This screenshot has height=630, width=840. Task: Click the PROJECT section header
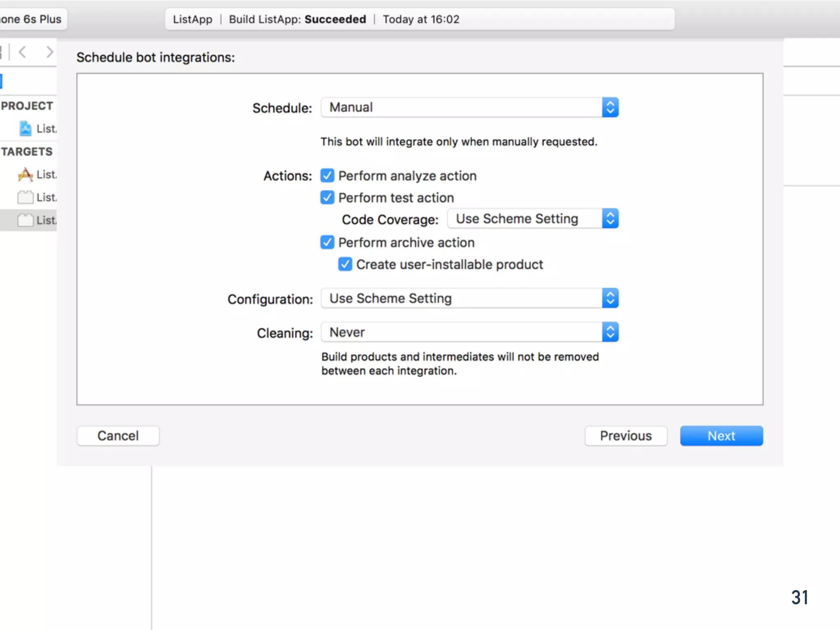coord(27,106)
